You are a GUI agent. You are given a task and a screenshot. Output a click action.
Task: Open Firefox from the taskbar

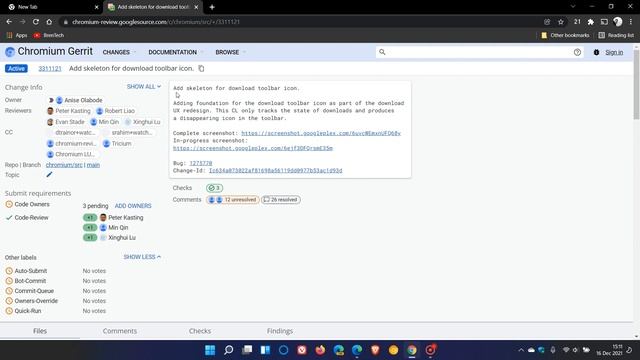(x=320, y=350)
